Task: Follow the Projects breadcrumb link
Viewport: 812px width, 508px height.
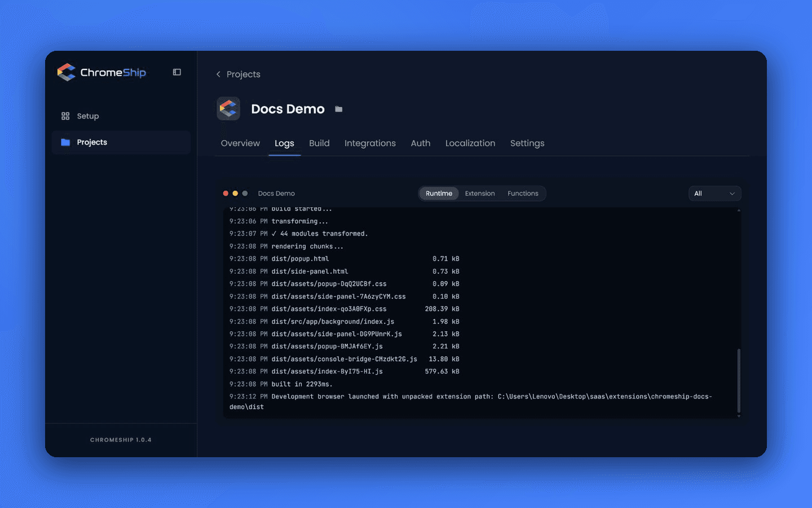Action: pyautogui.click(x=244, y=75)
